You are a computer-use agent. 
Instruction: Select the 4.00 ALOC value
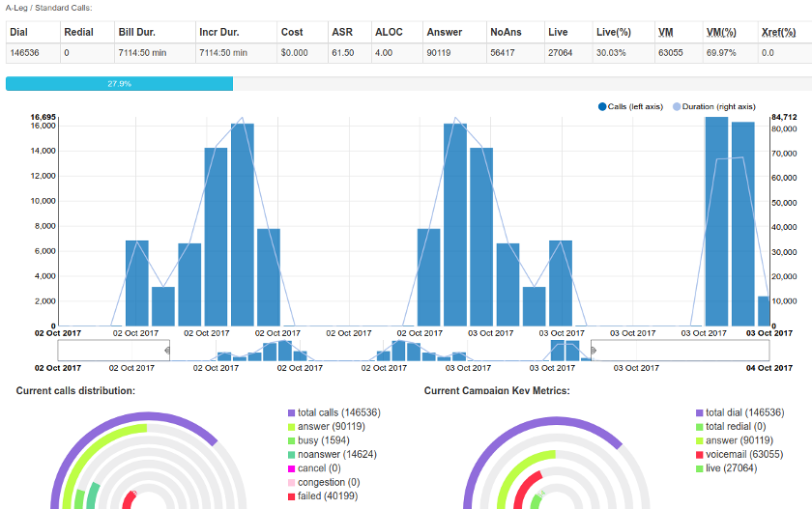pyautogui.click(x=397, y=53)
